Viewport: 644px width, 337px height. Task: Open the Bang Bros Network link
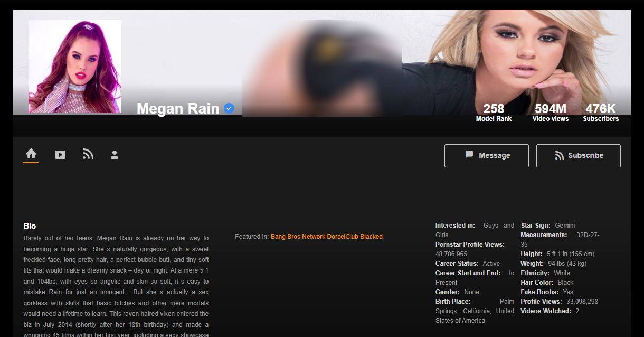coord(298,237)
